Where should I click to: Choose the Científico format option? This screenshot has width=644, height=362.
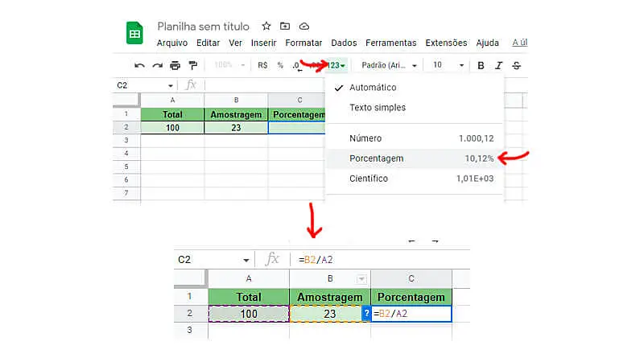point(415,179)
